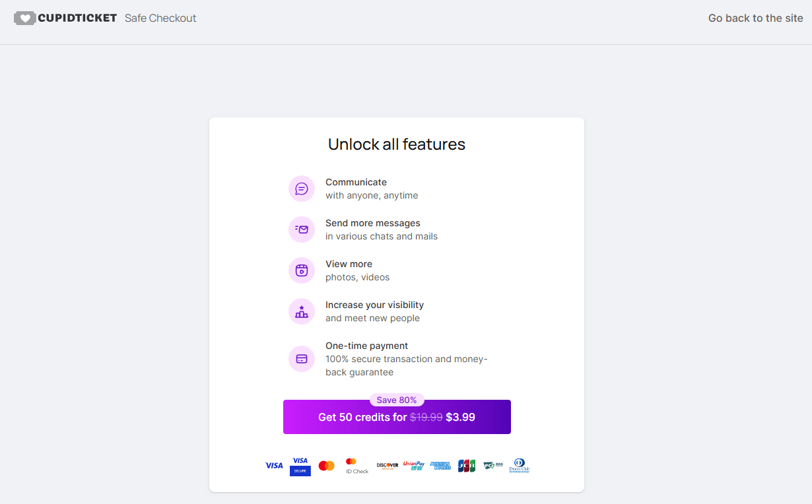
Task: Click the Visa payment icon
Action: [274, 465]
